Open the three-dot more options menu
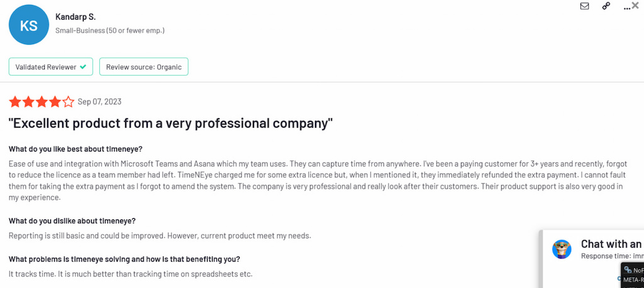 pyautogui.click(x=626, y=7)
